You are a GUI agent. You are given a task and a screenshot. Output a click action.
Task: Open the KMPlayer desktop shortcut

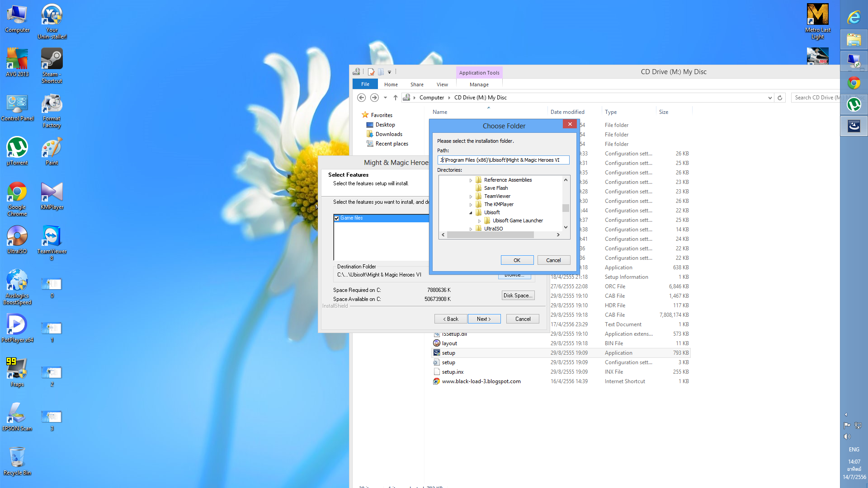52,192
